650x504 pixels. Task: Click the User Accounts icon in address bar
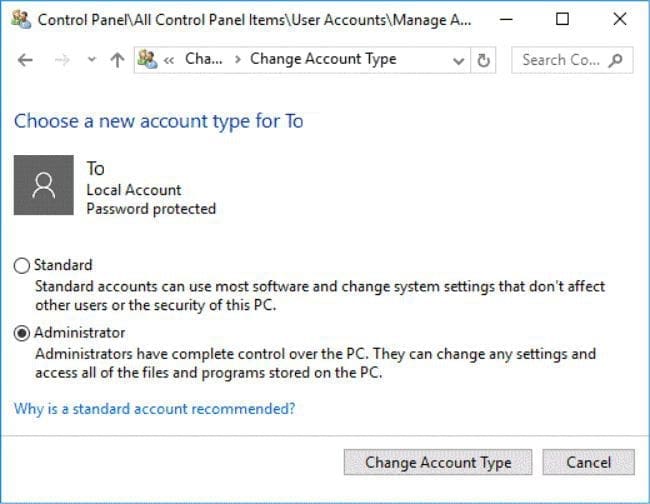tap(147, 60)
